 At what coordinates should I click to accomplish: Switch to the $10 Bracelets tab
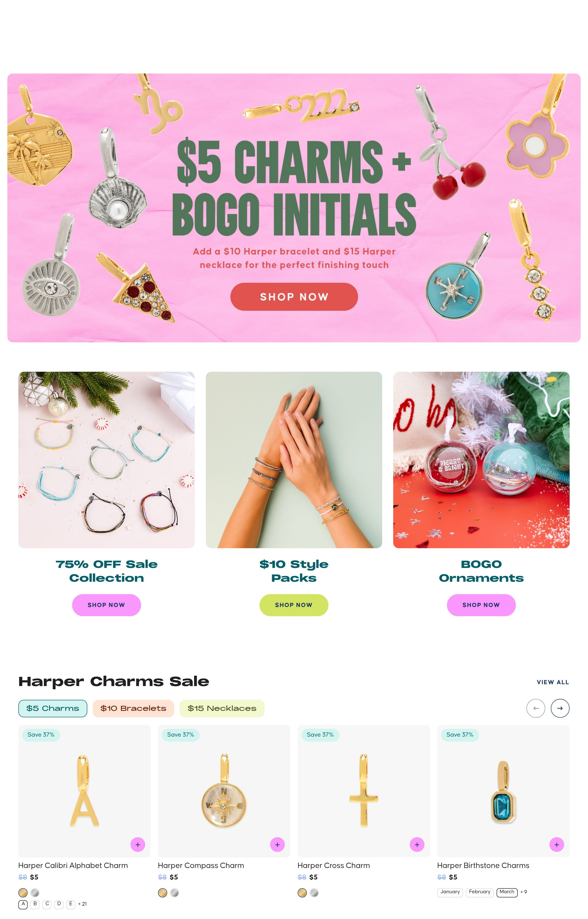pos(133,708)
